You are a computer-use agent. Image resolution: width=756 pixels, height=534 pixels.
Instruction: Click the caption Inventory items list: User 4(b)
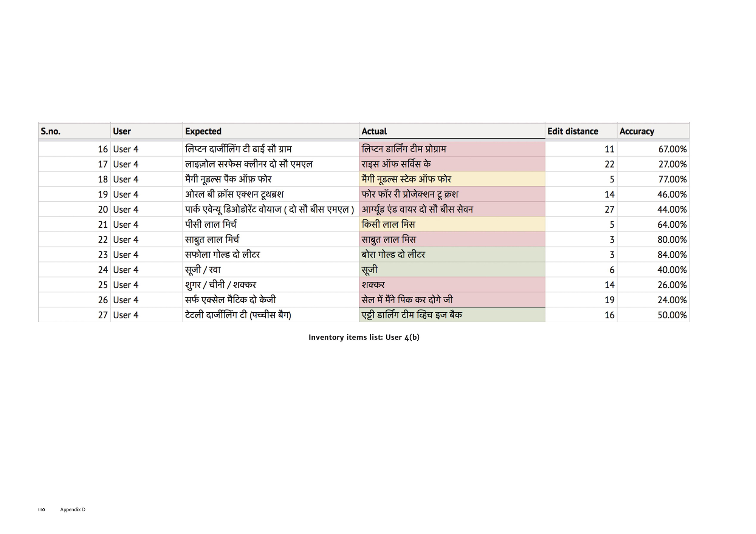pos(364,337)
